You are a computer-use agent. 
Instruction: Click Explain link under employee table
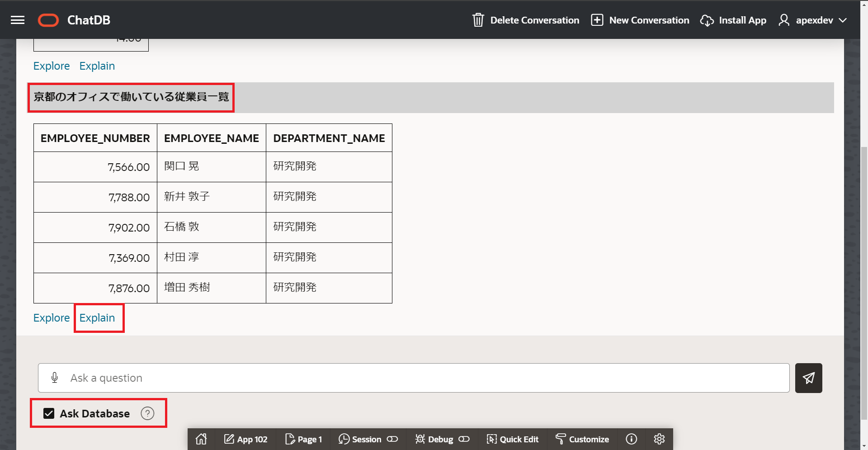point(97,318)
